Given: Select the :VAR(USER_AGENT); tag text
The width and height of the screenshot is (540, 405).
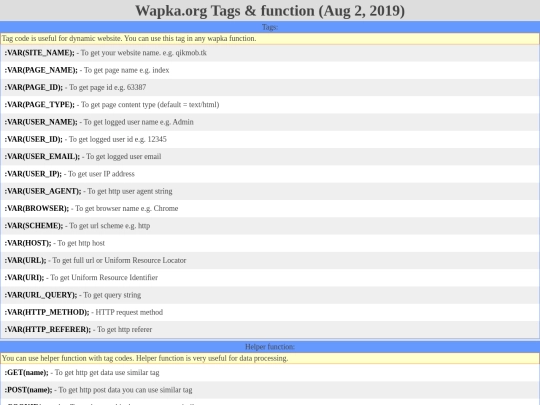Looking at the screenshot, I should [x=43, y=191].
